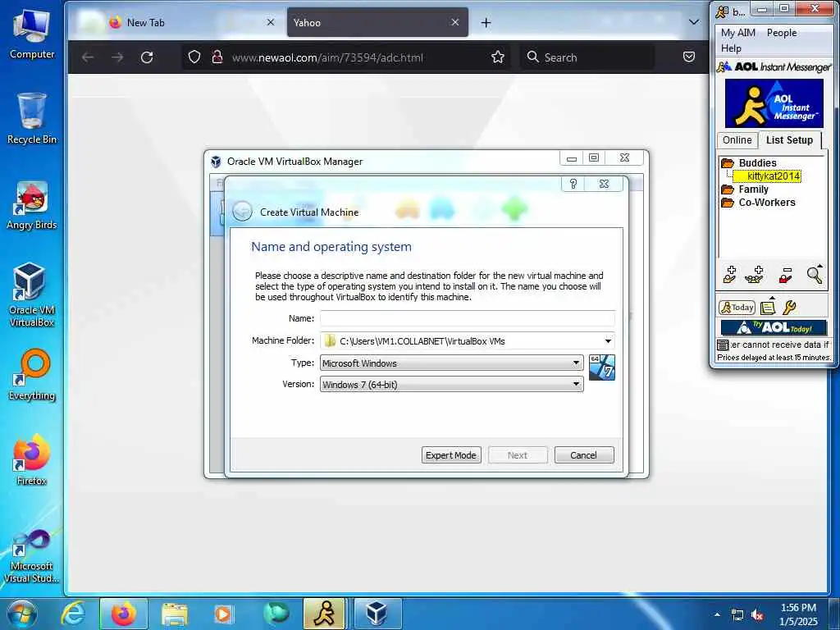Click the tracking protection shield icon
840x630 pixels.
click(194, 57)
